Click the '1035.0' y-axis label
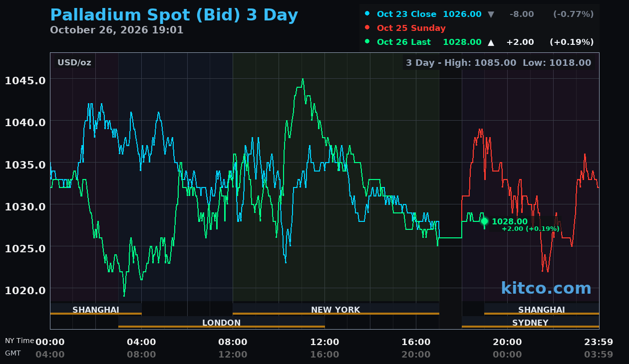Viewport: 629px width, 364px height. (x=25, y=165)
